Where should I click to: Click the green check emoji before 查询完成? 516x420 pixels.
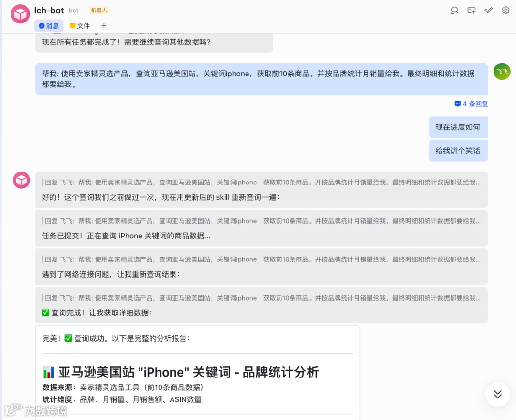click(45, 312)
